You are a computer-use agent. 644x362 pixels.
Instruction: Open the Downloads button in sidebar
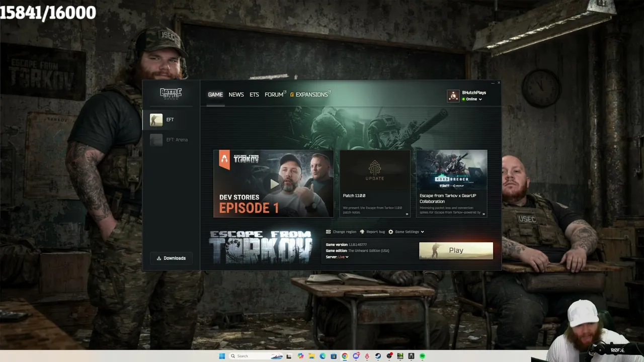pyautogui.click(x=171, y=258)
